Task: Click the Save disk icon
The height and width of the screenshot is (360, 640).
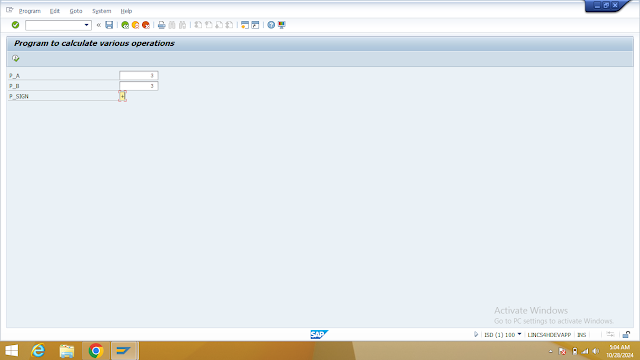Action: coord(109,25)
